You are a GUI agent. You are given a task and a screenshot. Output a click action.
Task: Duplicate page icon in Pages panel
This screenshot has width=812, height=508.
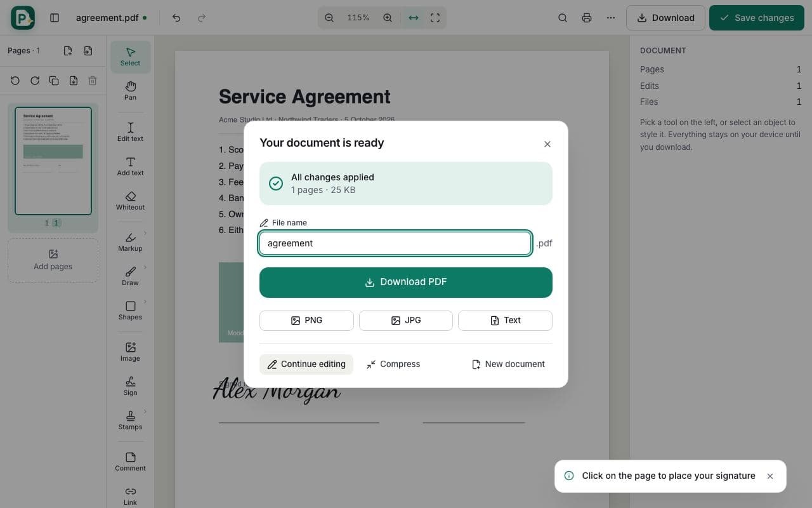coord(54,81)
